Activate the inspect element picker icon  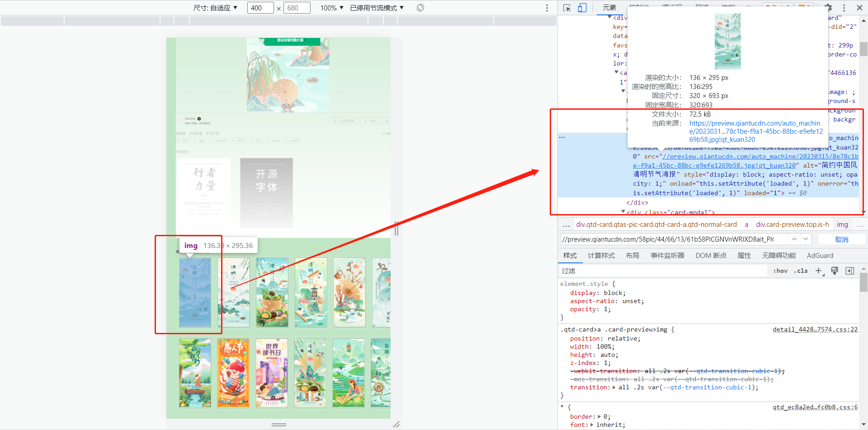pos(567,8)
